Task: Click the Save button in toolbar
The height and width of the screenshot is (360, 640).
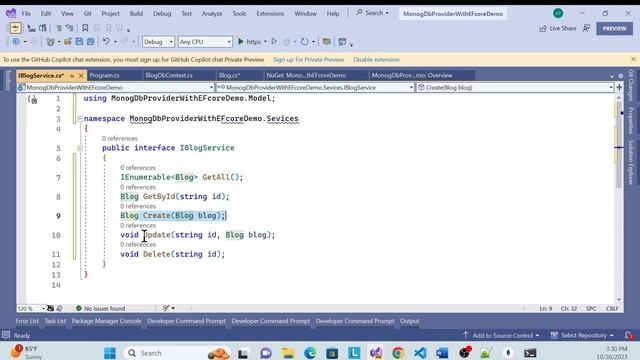Action: [x=79, y=42]
